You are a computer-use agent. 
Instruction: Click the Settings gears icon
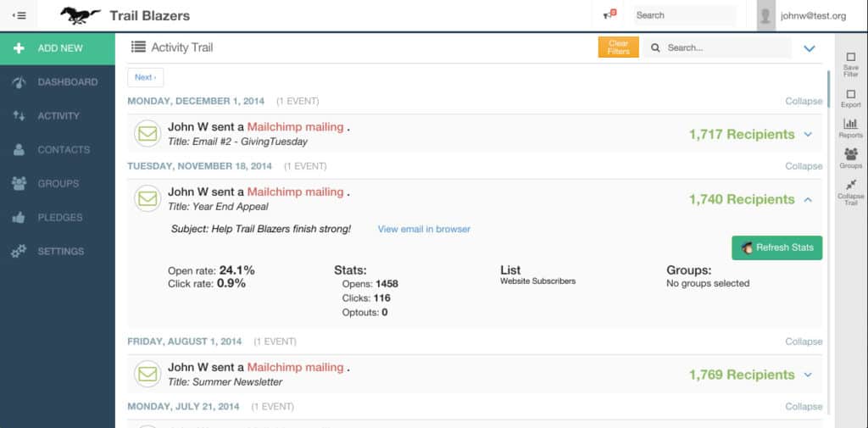point(19,252)
